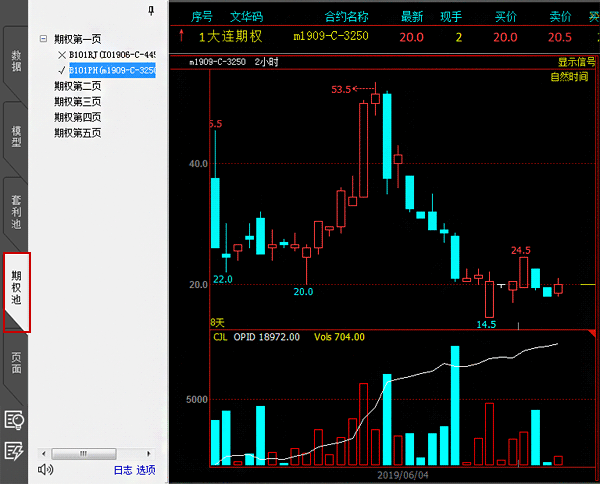
Task: Click the 文华码 column header
Action: pyautogui.click(x=246, y=16)
